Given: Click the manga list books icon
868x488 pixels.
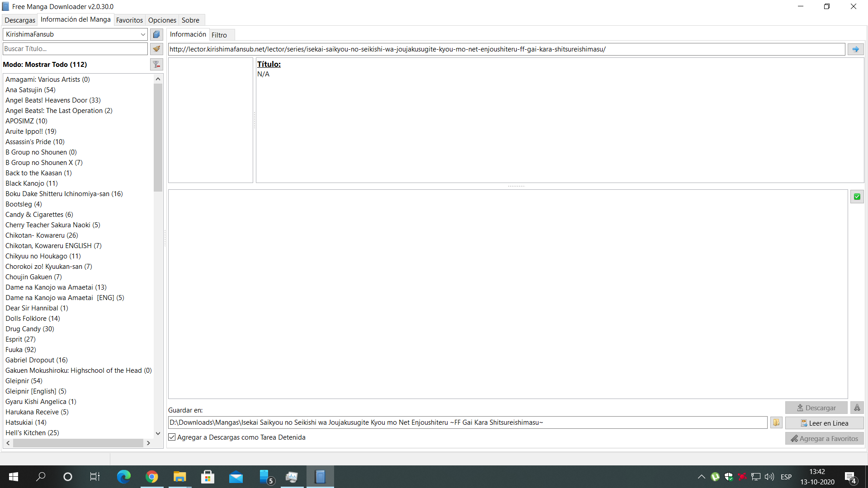Looking at the screenshot, I should pos(156,34).
